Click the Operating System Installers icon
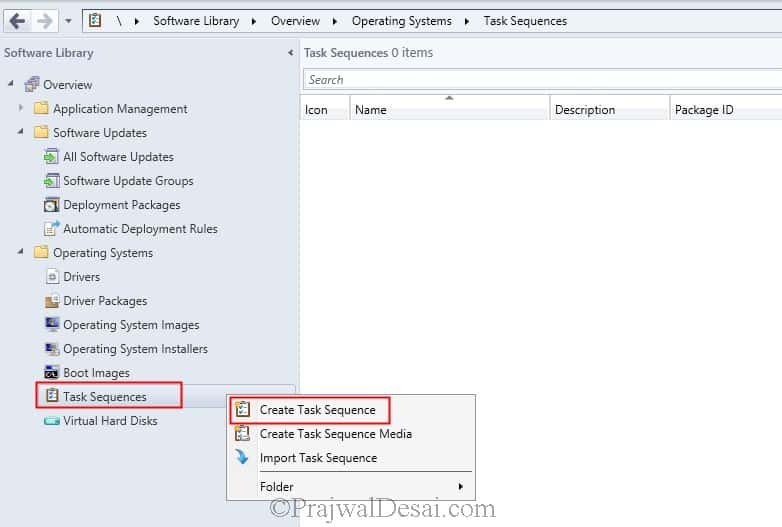The width and height of the screenshot is (782, 527). (52, 349)
